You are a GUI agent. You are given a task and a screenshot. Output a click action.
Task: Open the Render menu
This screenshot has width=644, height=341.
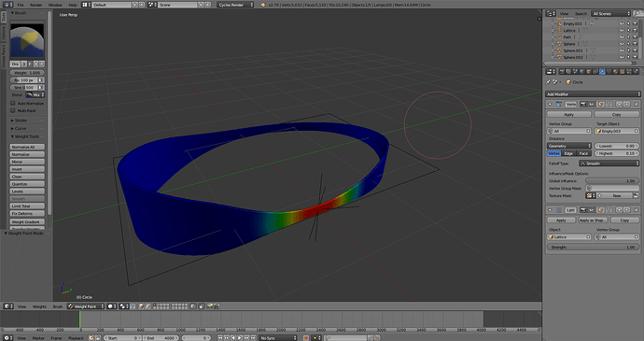[36, 5]
